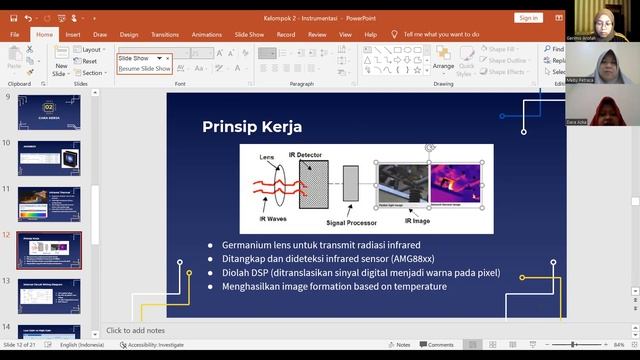640x360 pixels.
Task: Click the Decrease Font Size icon
Action: [231, 53]
